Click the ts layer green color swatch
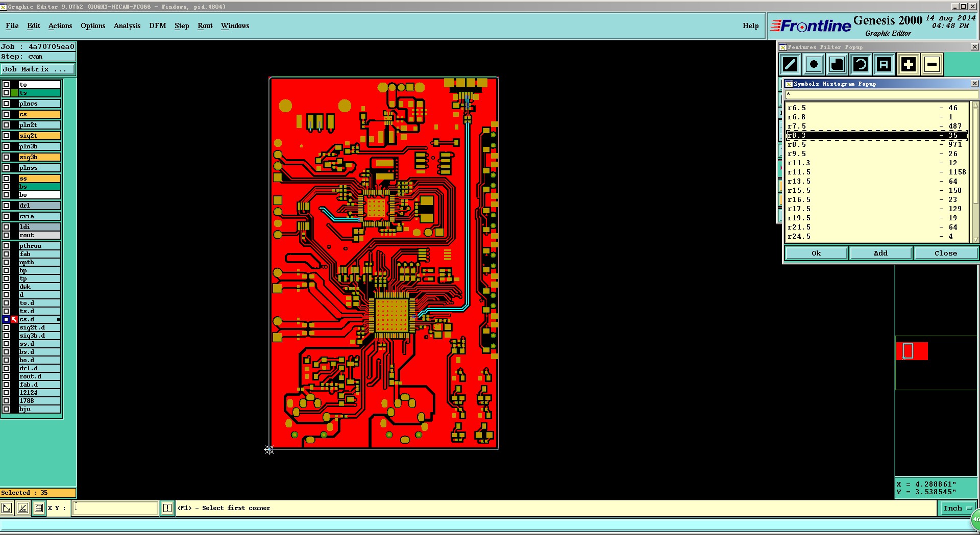The image size is (980, 535). pyautogui.click(x=14, y=93)
